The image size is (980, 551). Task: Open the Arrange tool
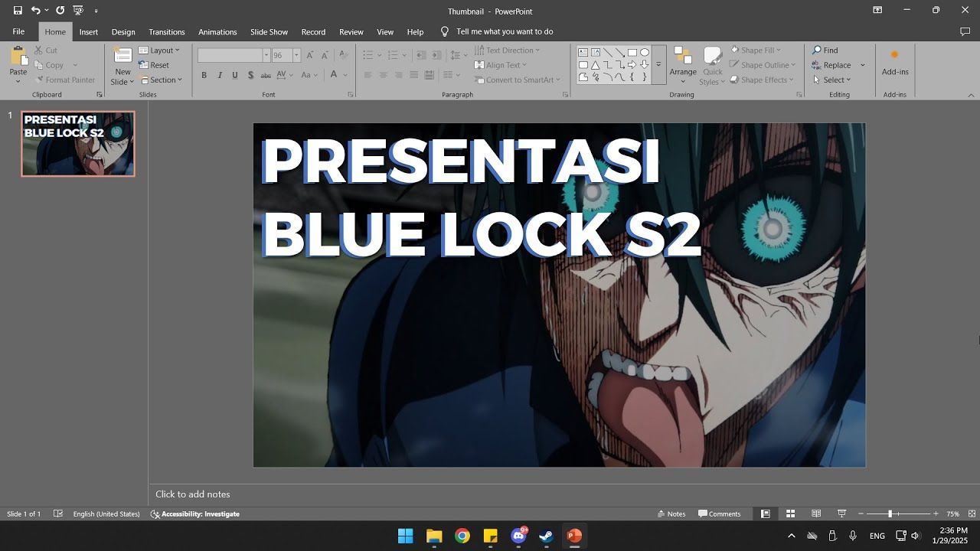[x=683, y=63]
